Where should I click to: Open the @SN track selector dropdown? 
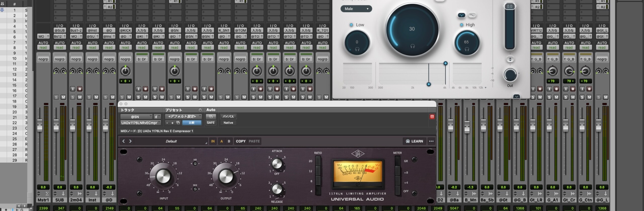pos(136,117)
